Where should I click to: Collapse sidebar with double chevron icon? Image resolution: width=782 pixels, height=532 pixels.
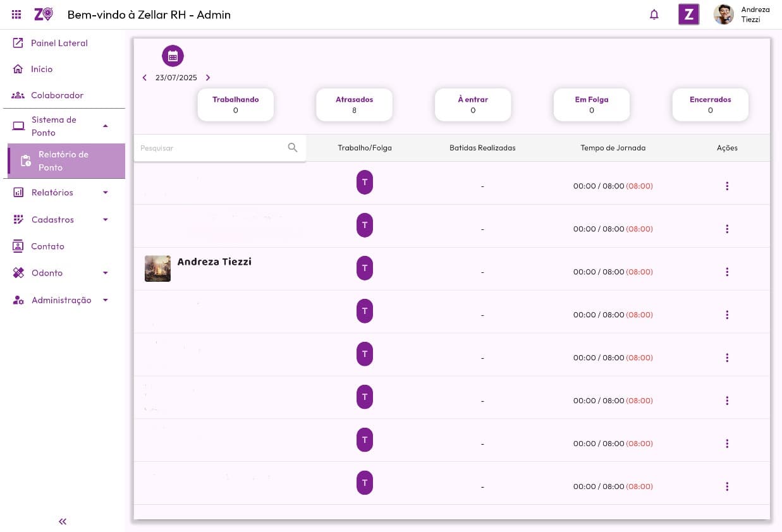tap(63, 521)
